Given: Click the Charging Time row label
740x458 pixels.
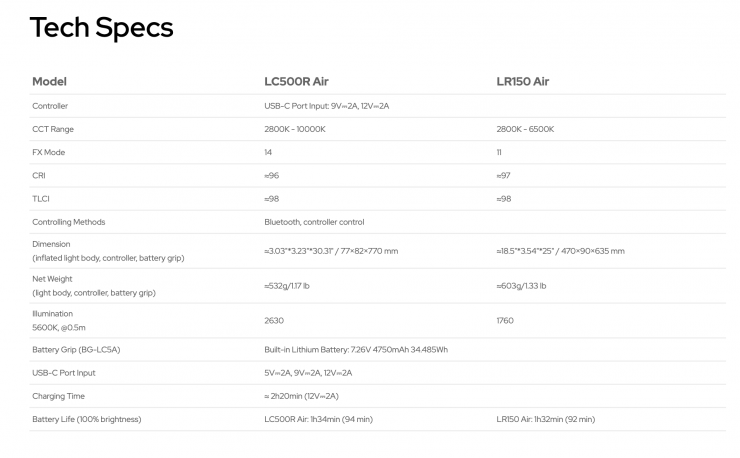Looking at the screenshot, I should [59, 396].
